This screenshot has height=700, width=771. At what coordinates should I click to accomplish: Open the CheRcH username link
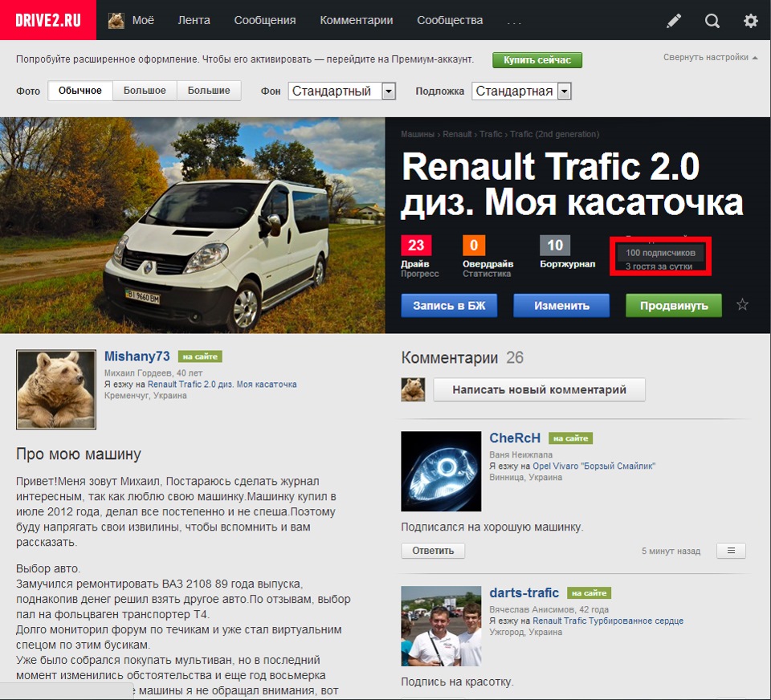(x=514, y=437)
